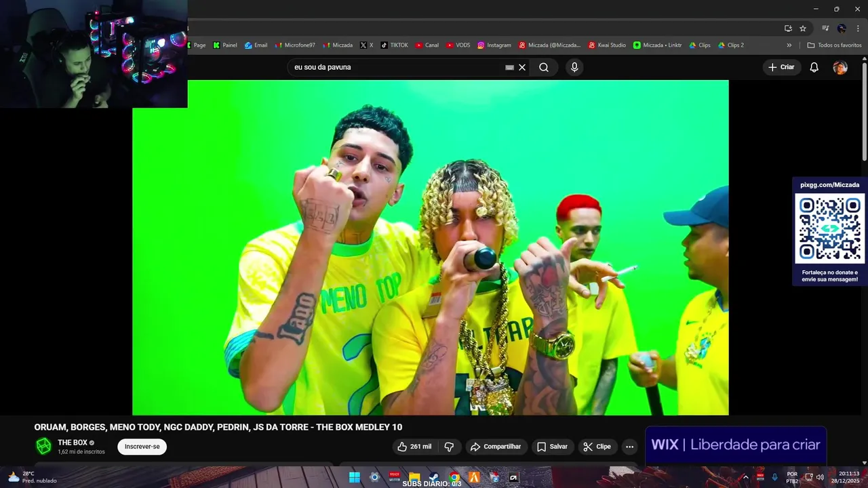Click the pixgg.com/Miczada QR code
The image size is (868, 488).
click(830, 229)
